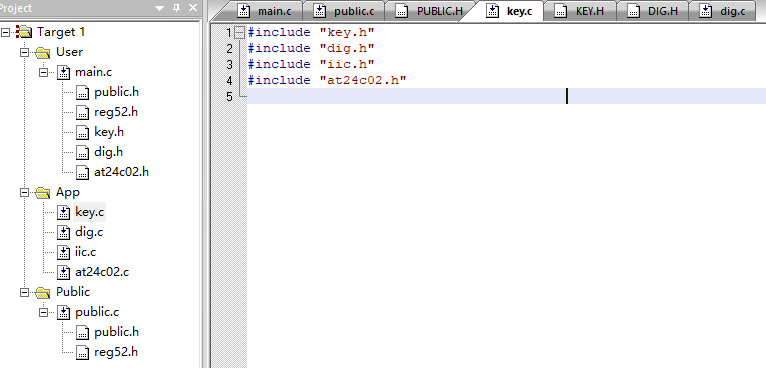Click the key.c file icon in tree
766x368 pixels.
click(x=64, y=213)
